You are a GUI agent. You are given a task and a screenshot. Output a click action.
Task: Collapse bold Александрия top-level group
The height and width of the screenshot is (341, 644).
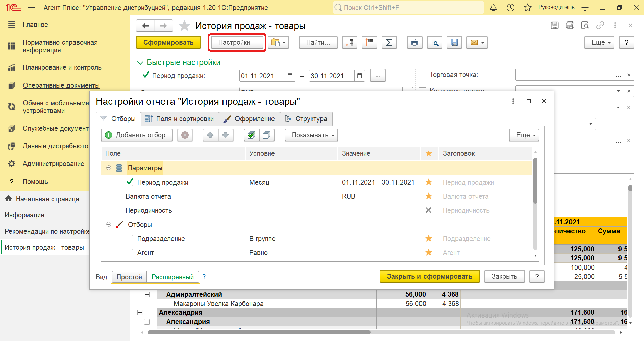click(140, 312)
